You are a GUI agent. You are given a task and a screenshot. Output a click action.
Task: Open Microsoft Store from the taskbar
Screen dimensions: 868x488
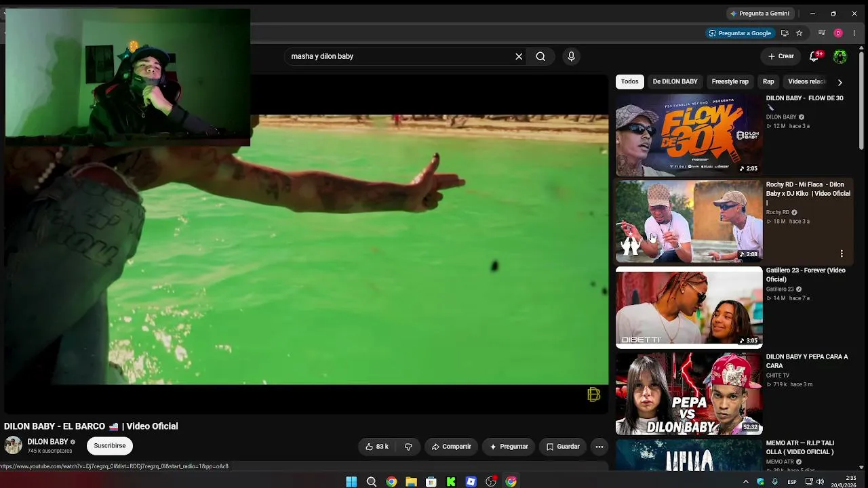coord(431,481)
